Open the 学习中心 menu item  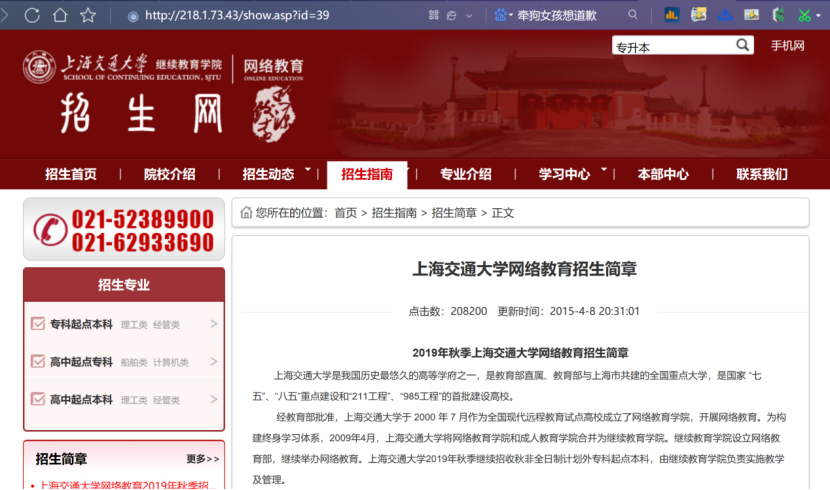pos(564,174)
